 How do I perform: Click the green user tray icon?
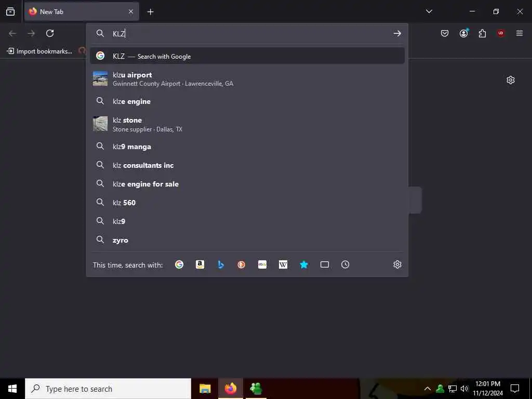pyautogui.click(x=440, y=389)
